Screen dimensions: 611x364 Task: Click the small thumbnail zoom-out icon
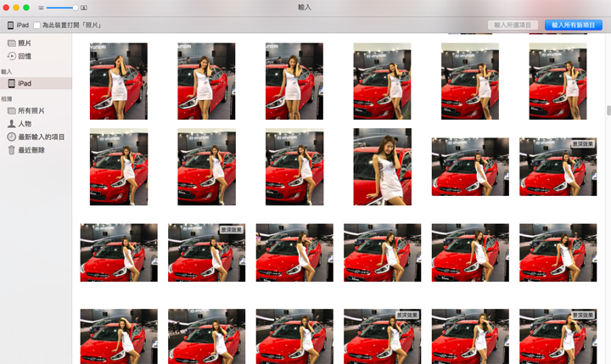[x=41, y=8]
